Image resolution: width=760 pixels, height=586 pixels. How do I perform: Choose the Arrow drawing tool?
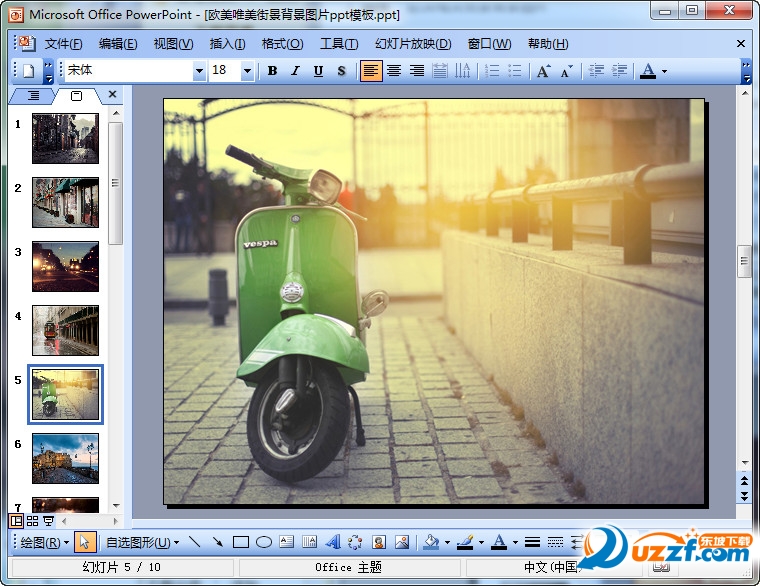pyautogui.click(x=217, y=542)
